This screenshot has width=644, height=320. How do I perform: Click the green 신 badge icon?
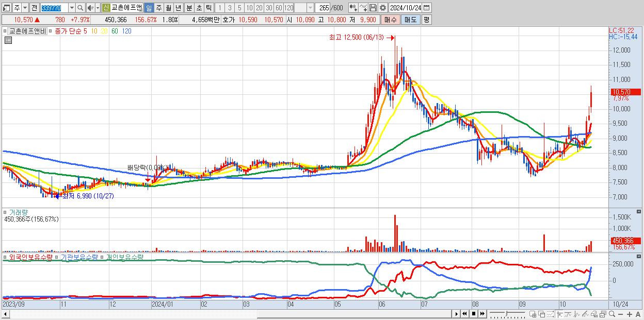(x=106, y=8)
